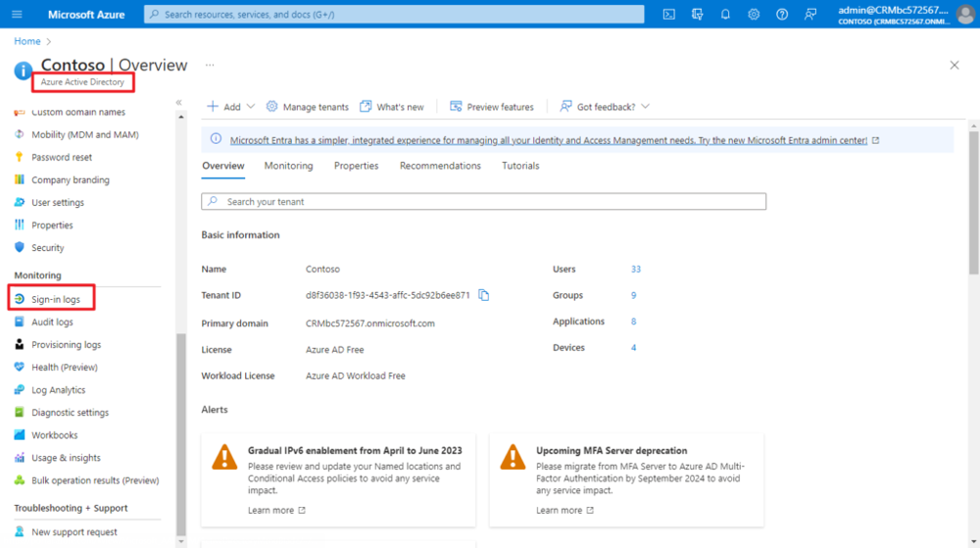Open the Cloud Shell icon in header
This screenshot has height=548, width=980.
(668, 15)
